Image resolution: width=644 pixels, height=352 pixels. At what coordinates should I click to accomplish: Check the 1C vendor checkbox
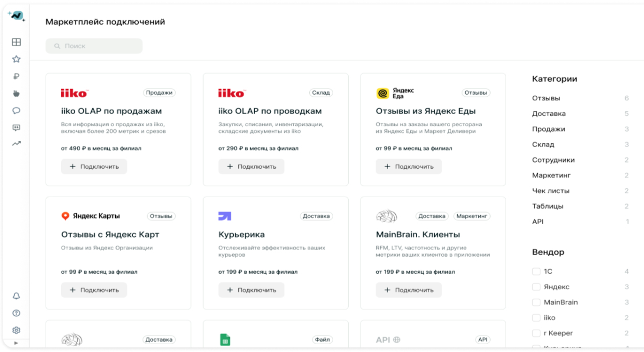(536, 271)
